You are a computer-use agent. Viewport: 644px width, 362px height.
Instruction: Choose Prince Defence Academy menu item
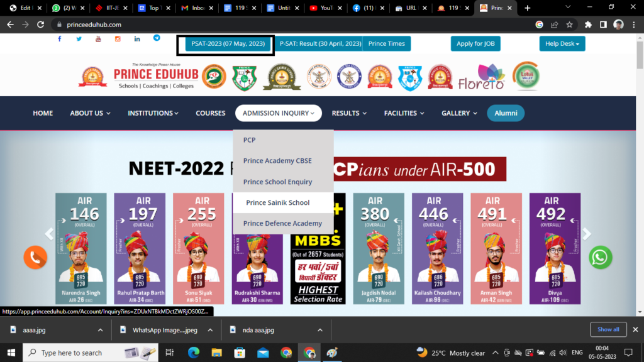282,223
